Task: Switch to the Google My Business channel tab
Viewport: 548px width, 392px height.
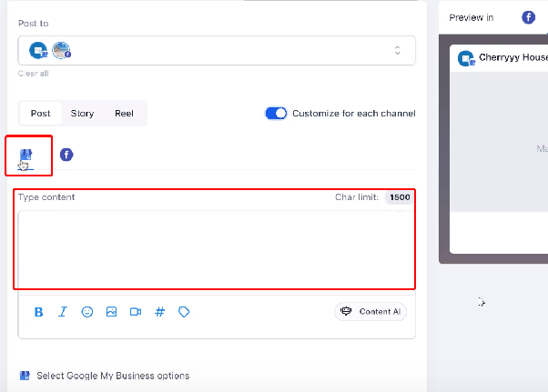Action: [25, 155]
